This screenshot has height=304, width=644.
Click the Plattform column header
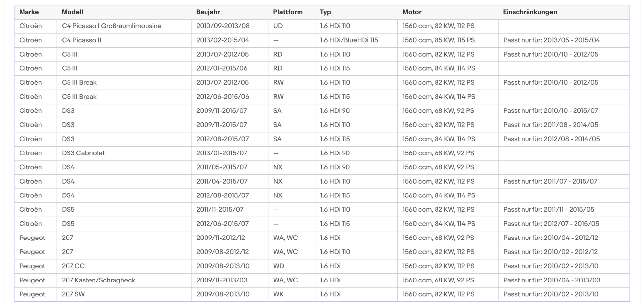pyautogui.click(x=288, y=12)
